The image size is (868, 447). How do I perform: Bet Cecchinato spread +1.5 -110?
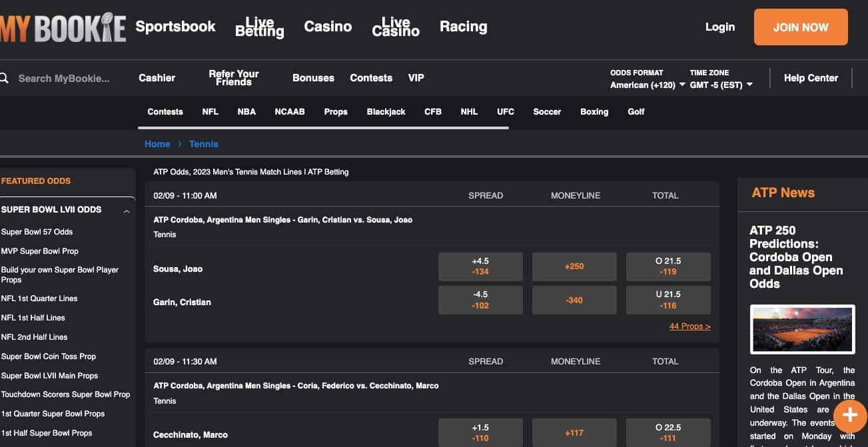click(x=480, y=432)
